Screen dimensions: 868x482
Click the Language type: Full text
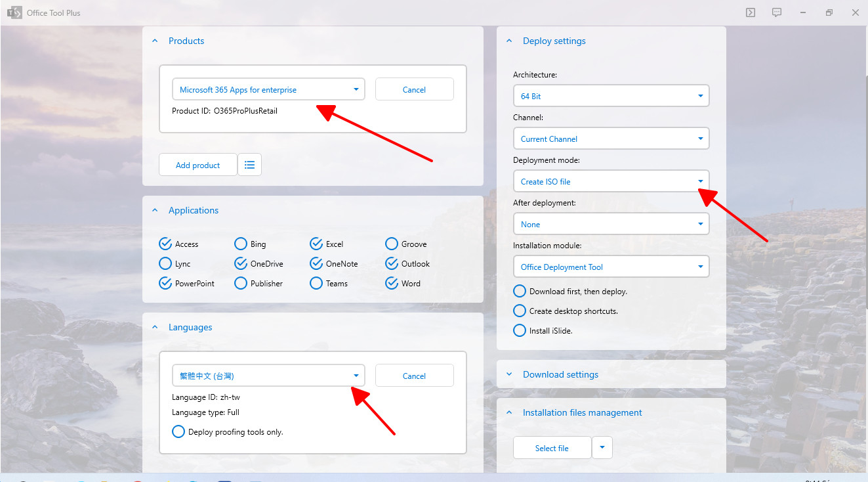pyautogui.click(x=205, y=412)
